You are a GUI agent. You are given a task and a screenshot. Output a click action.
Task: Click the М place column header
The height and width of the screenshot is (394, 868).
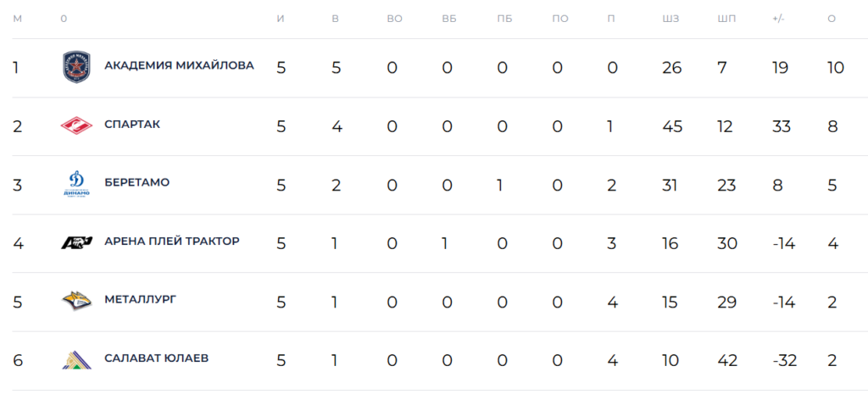coord(17,19)
